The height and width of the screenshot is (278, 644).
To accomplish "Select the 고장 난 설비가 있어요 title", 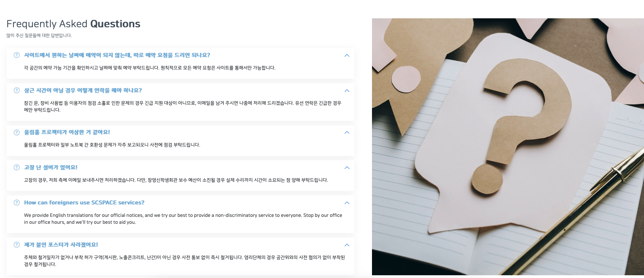I will (51, 167).
